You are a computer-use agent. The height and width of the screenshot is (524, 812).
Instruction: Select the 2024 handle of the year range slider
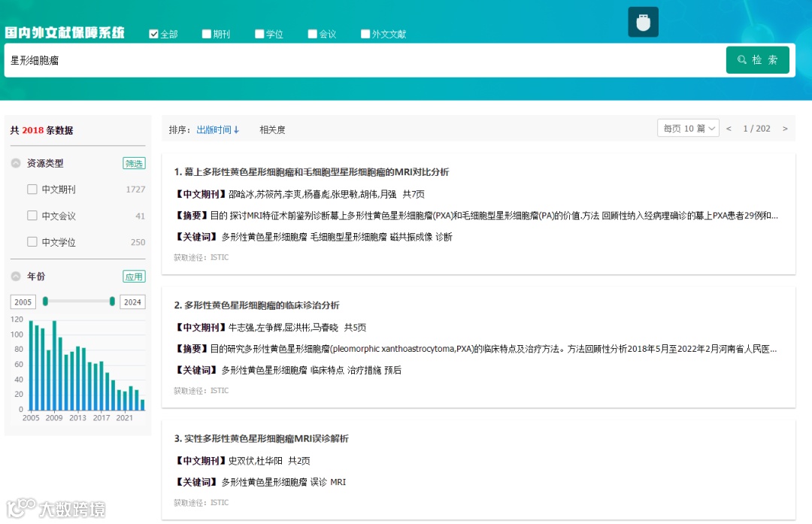[112, 301]
